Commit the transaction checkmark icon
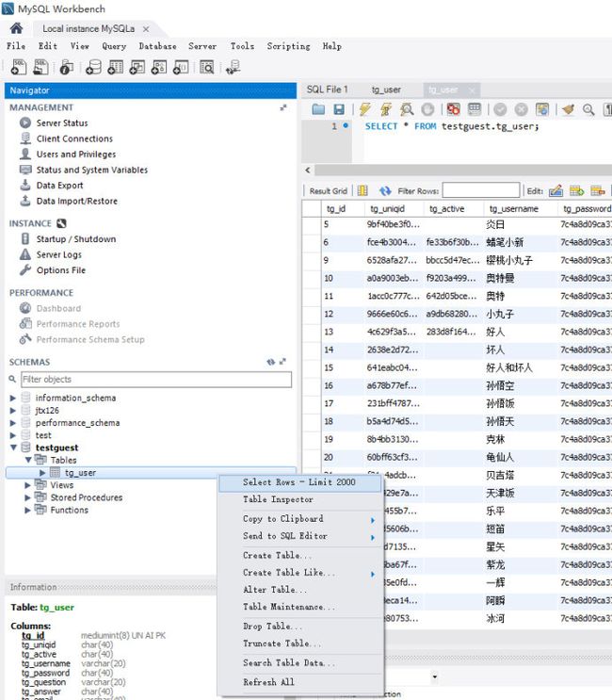The height and width of the screenshot is (700, 612). point(500,109)
